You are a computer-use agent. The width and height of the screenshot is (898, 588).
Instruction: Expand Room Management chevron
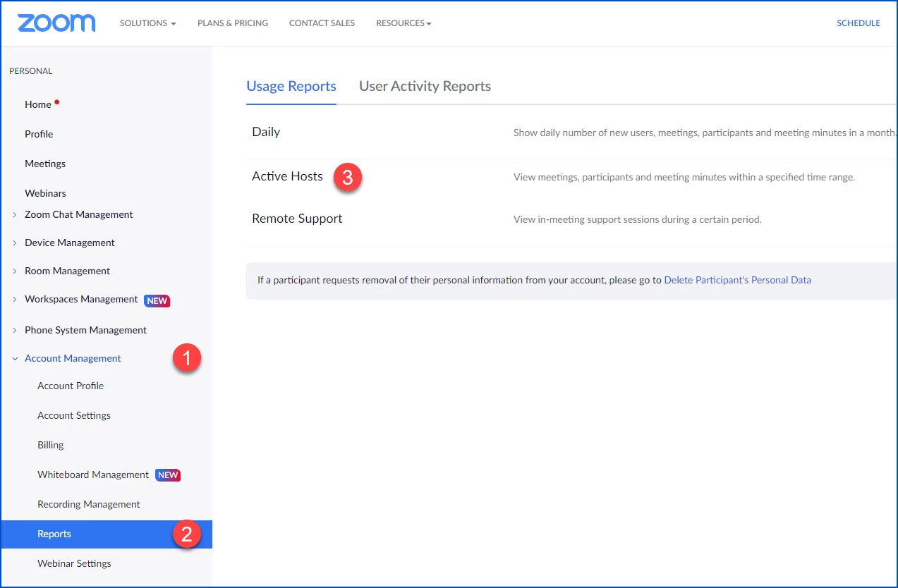point(15,271)
